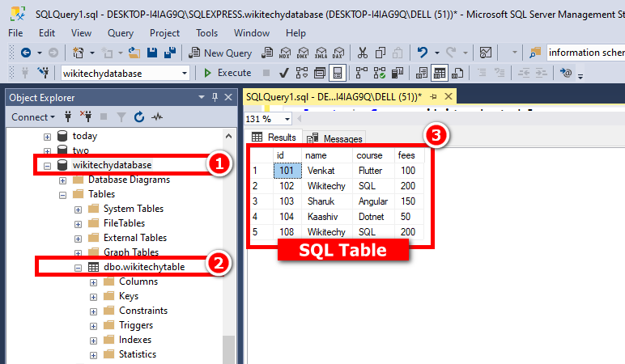Viewport: 625px width, 364px height.
Task: Click the New Query button
Action: (x=220, y=53)
